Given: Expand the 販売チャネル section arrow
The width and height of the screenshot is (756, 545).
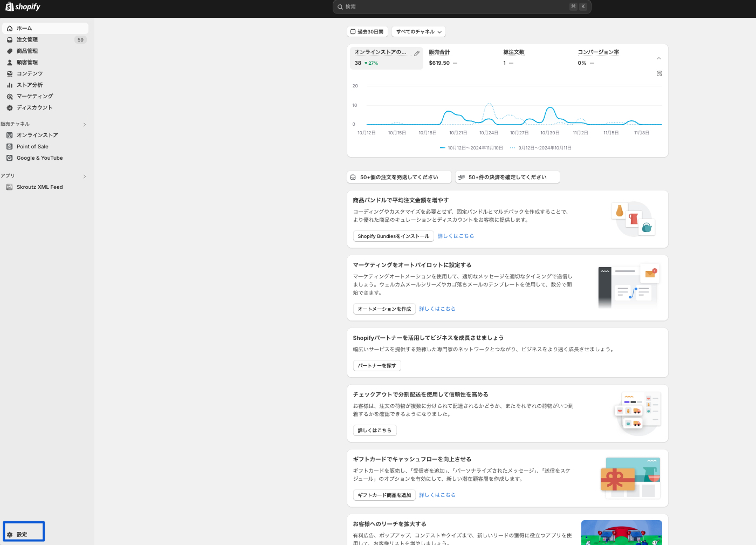Looking at the screenshot, I should pyautogui.click(x=85, y=125).
